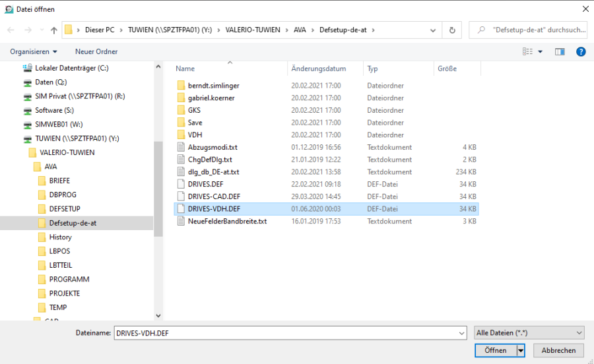Expand the Alle Dateien file type dropdown
The height and width of the screenshot is (364, 594).
[x=529, y=333]
